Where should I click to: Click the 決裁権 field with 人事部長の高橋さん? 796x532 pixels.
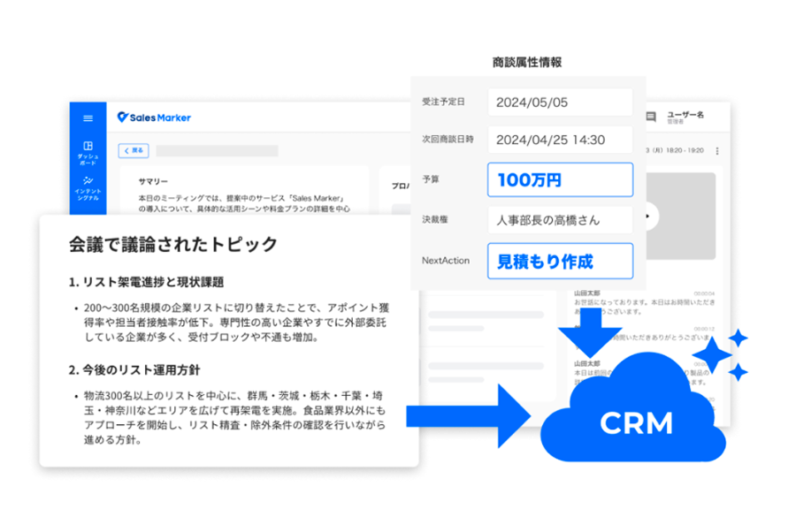(x=560, y=220)
